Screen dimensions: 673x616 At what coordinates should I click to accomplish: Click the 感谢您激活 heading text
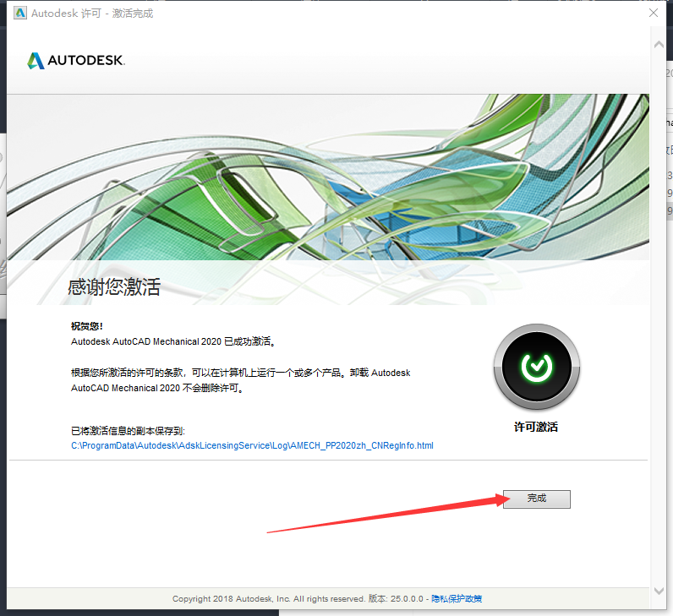pos(114,286)
